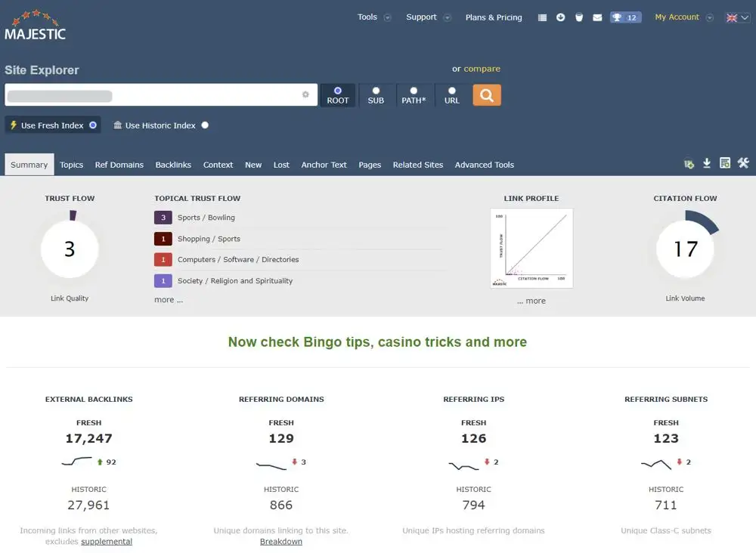Click violet swatch for Society / Religion
The width and height of the screenshot is (756, 553).
click(x=163, y=281)
